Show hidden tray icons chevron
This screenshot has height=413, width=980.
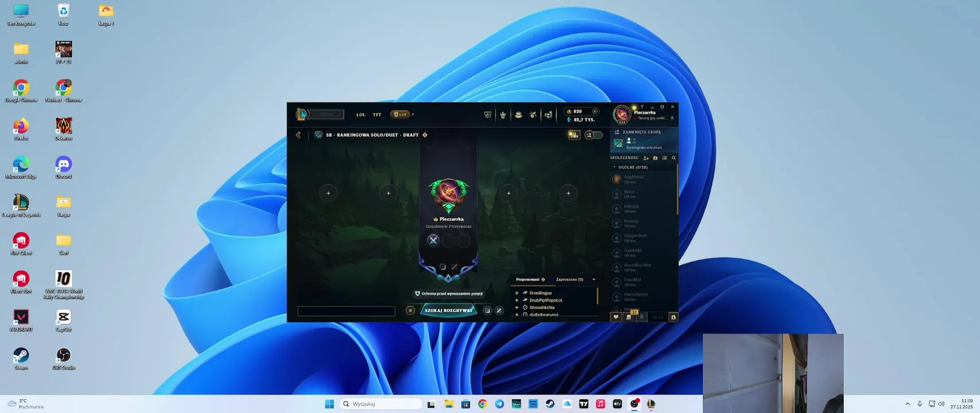coord(907,404)
